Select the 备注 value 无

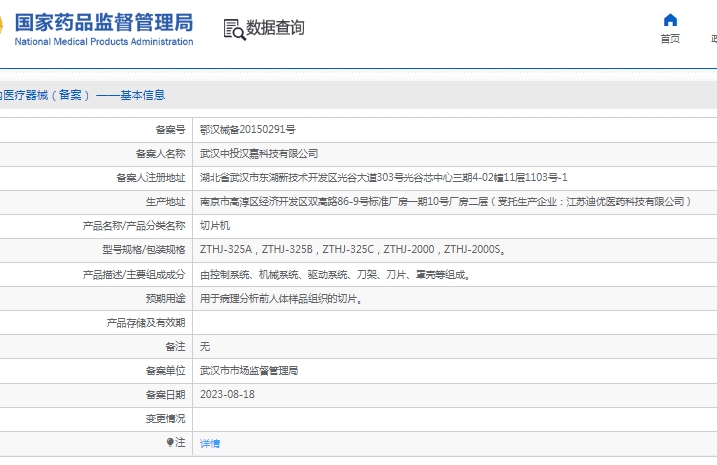click(x=205, y=347)
